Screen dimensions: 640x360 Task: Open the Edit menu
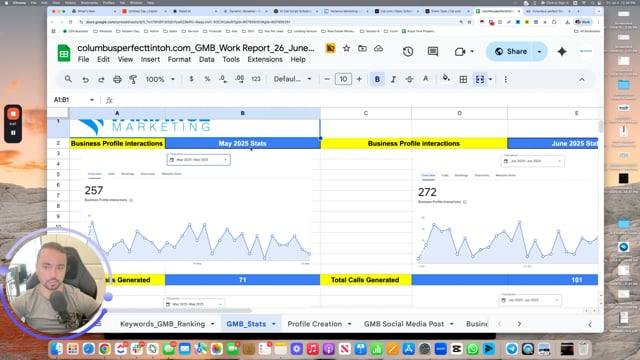(x=103, y=60)
